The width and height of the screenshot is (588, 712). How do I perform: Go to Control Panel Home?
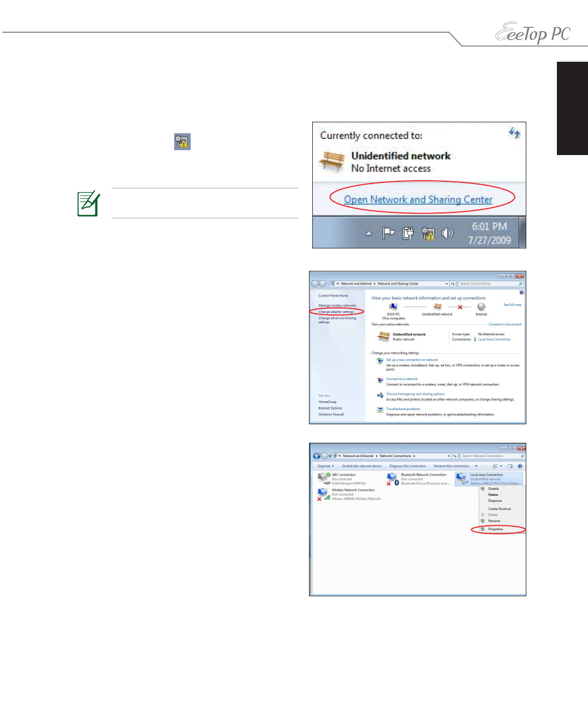tap(333, 295)
